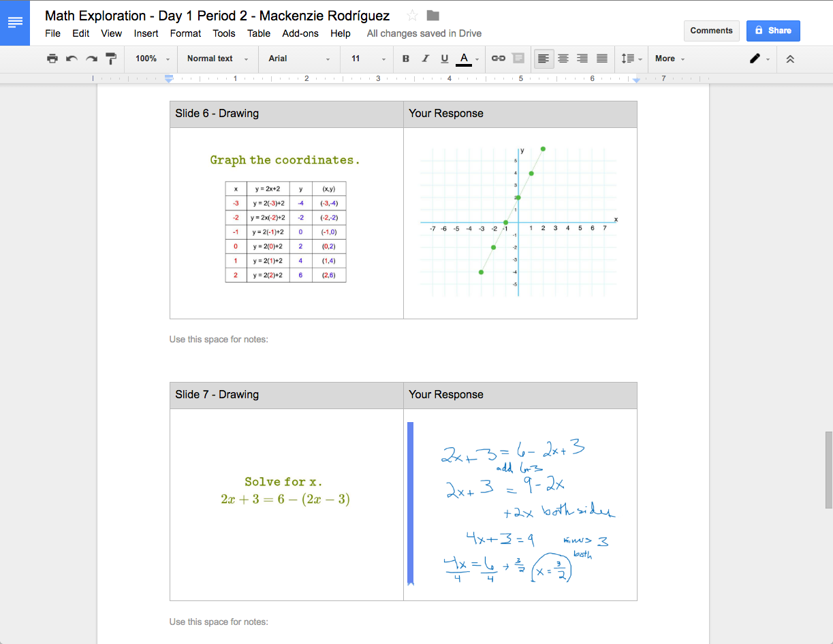Select the Slide 6 graph response image
Image resolution: width=833 pixels, height=644 pixels.
coord(520,222)
